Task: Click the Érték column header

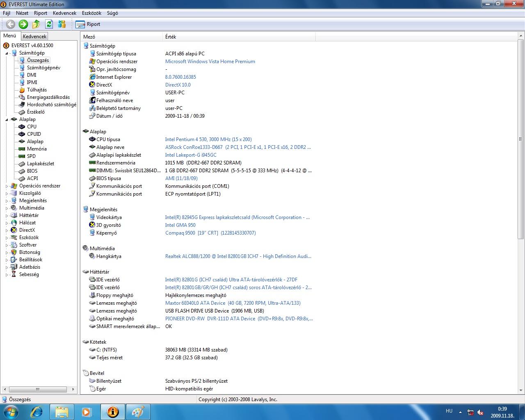Action: [x=239, y=37]
